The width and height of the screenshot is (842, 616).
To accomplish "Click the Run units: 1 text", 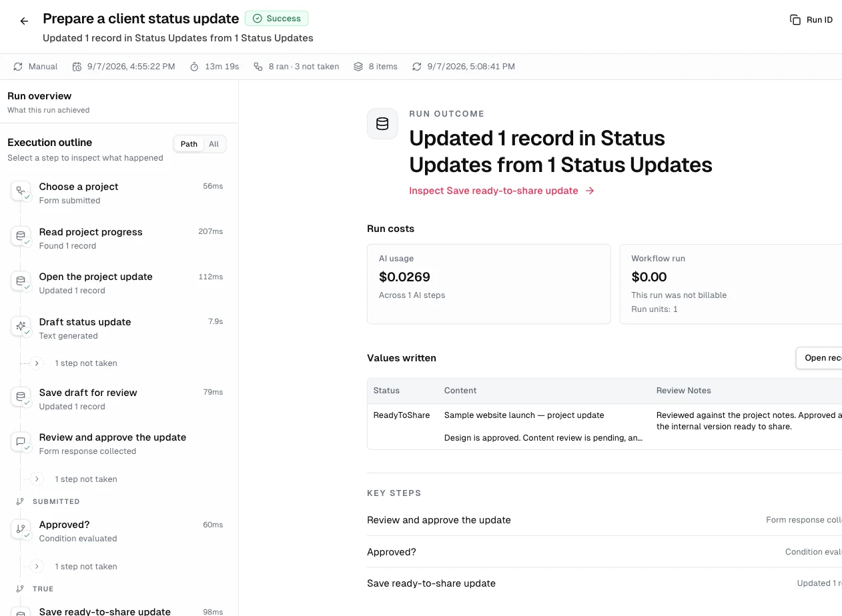I will click(x=655, y=309).
